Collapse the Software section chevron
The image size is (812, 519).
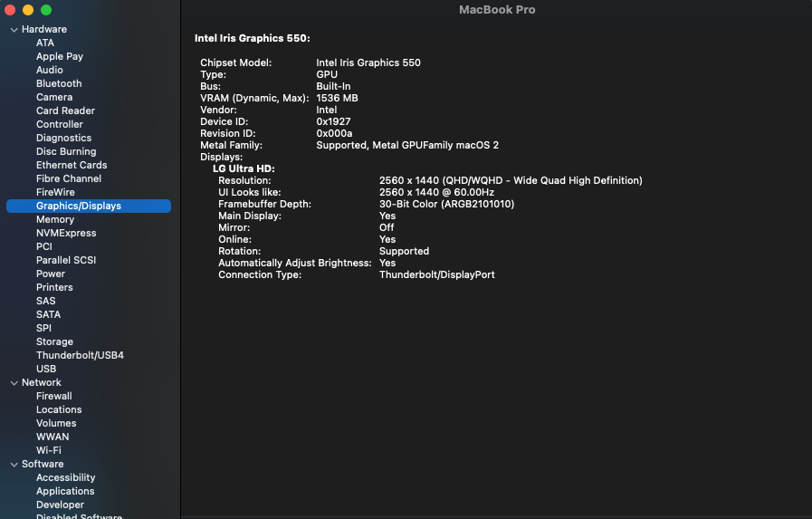[14, 465]
